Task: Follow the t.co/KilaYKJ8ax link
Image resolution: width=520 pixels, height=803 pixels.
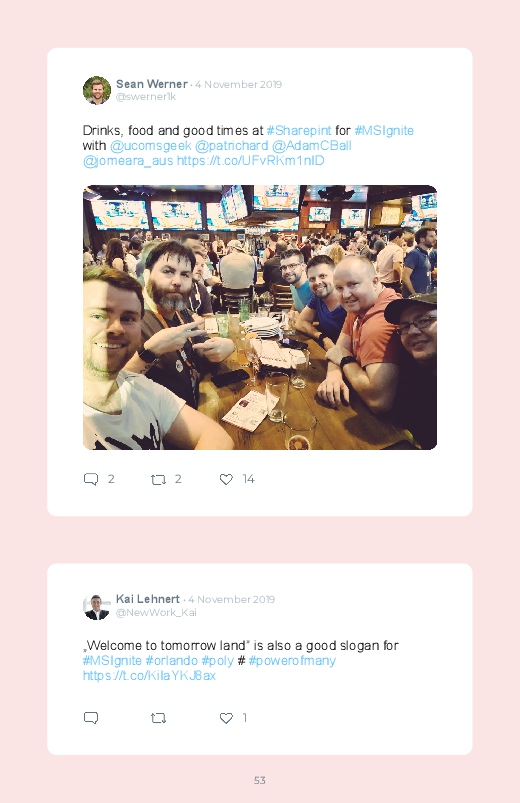Action: pyautogui.click(x=149, y=675)
